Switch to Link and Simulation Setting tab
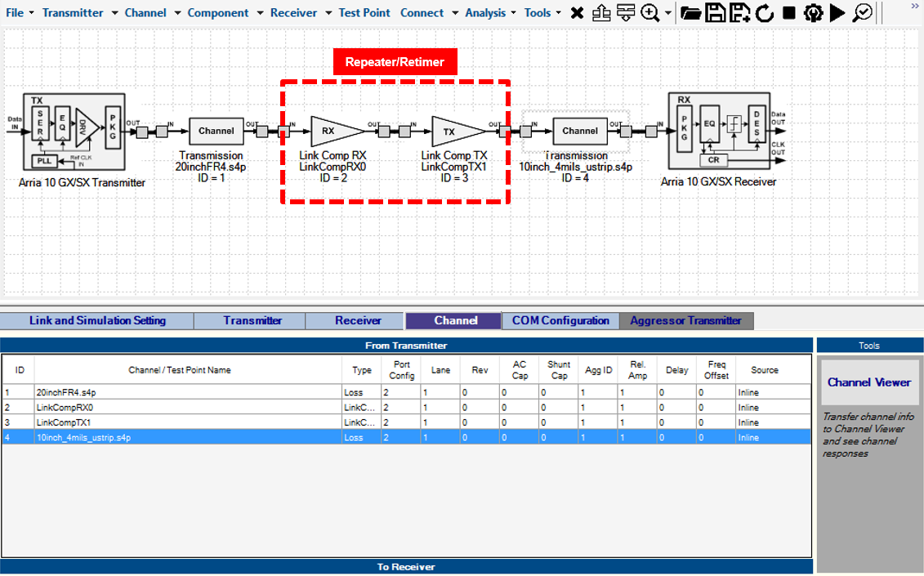The width and height of the screenshot is (924, 576). tap(97, 321)
